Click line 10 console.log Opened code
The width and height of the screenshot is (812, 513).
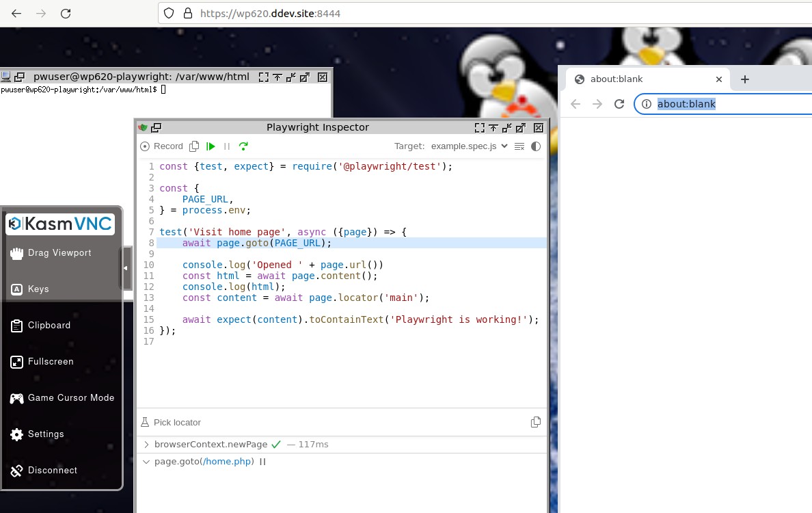click(283, 265)
